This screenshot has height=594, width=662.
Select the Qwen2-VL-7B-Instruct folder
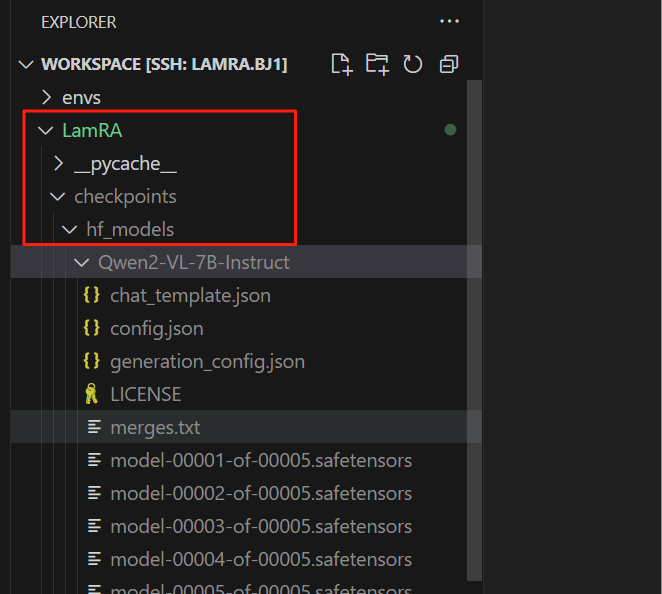[x=193, y=262]
